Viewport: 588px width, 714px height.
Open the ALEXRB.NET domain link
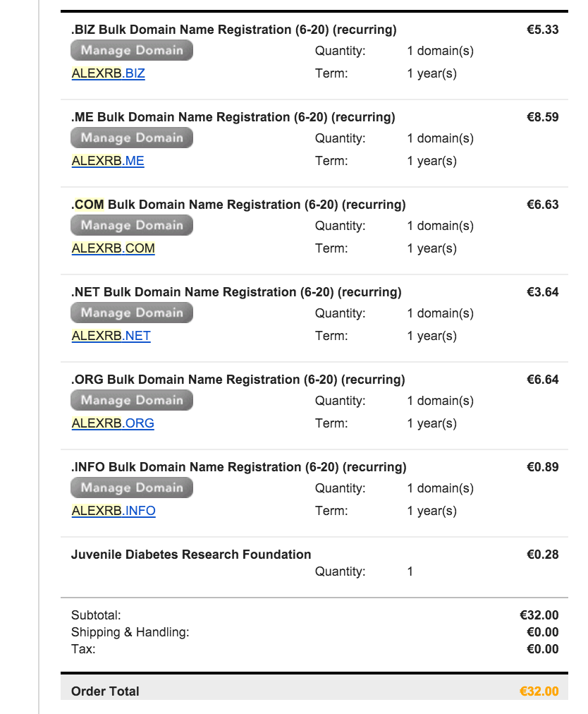click(x=111, y=336)
